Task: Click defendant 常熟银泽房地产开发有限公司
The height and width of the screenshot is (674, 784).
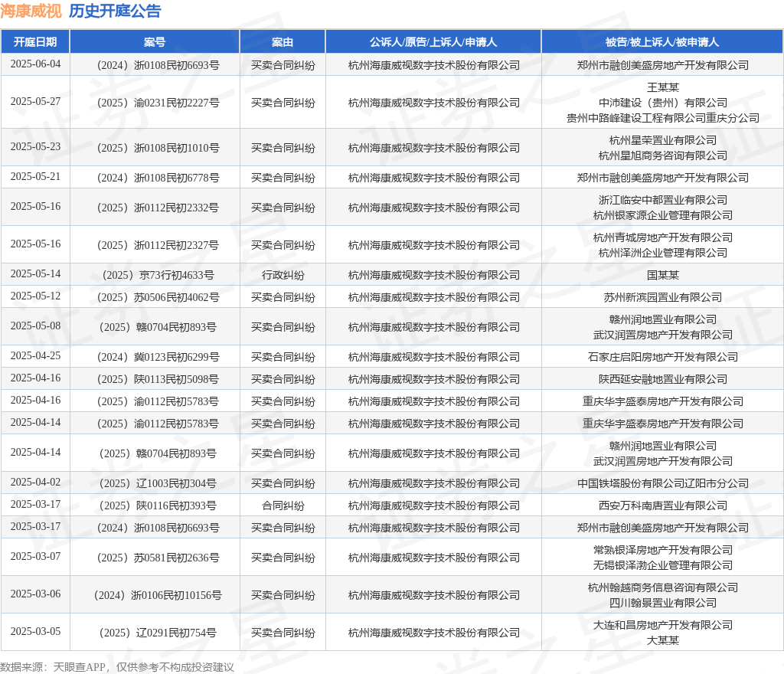Action: click(x=662, y=550)
